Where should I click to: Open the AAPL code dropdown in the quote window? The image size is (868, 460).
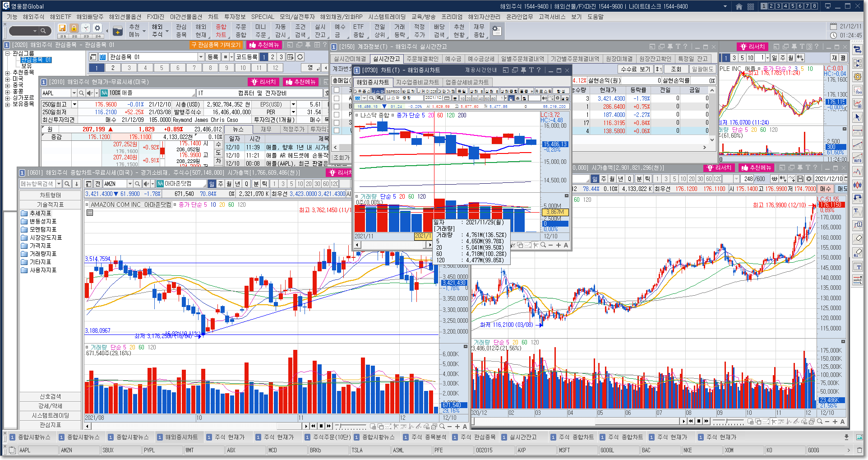[x=74, y=93]
